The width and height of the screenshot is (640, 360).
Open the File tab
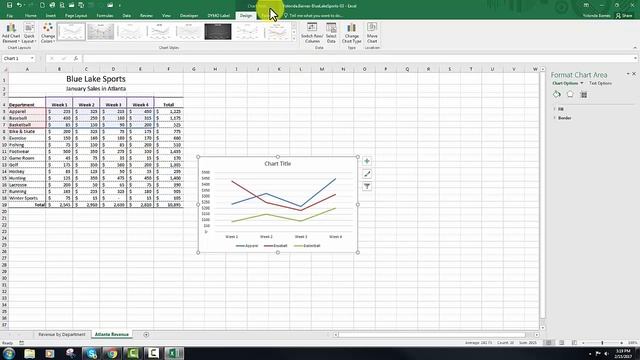9,16
